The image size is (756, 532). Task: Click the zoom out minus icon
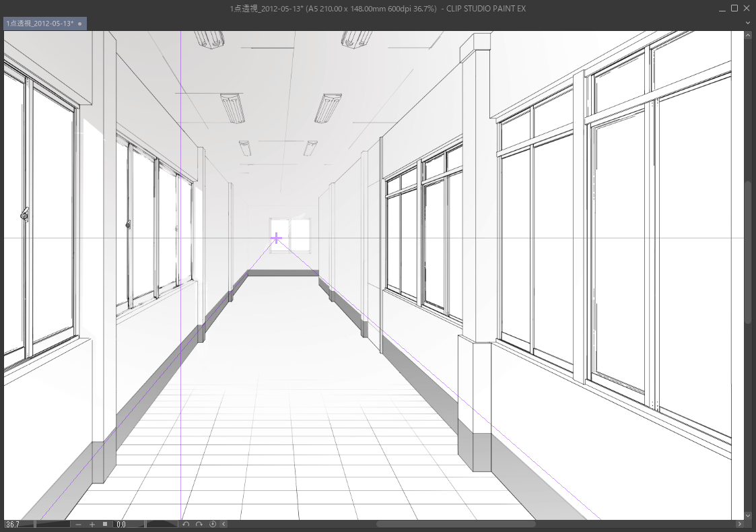click(x=79, y=524)
